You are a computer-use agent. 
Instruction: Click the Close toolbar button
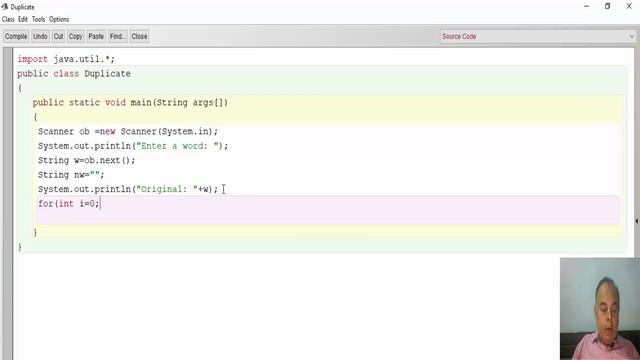tap(139, 36)
